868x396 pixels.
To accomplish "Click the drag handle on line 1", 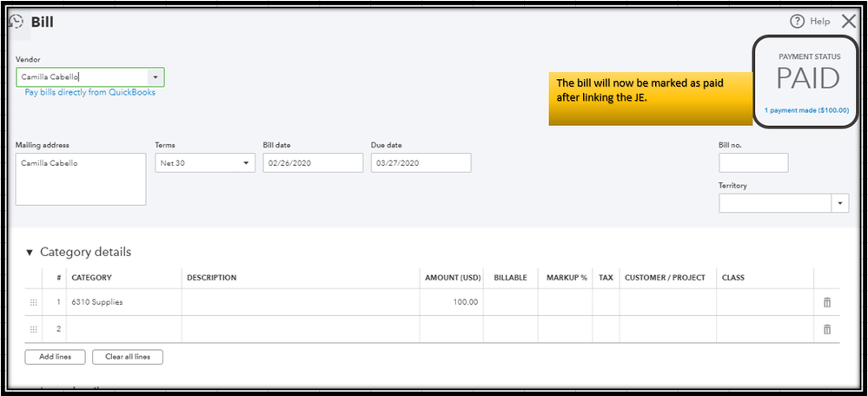I will click(34, 302).
